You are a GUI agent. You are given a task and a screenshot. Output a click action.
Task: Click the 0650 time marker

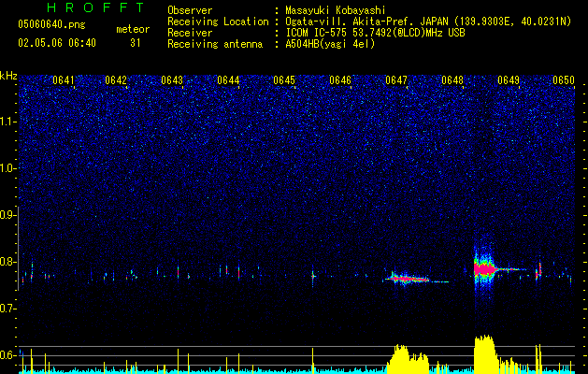click(x=564, y=80)
